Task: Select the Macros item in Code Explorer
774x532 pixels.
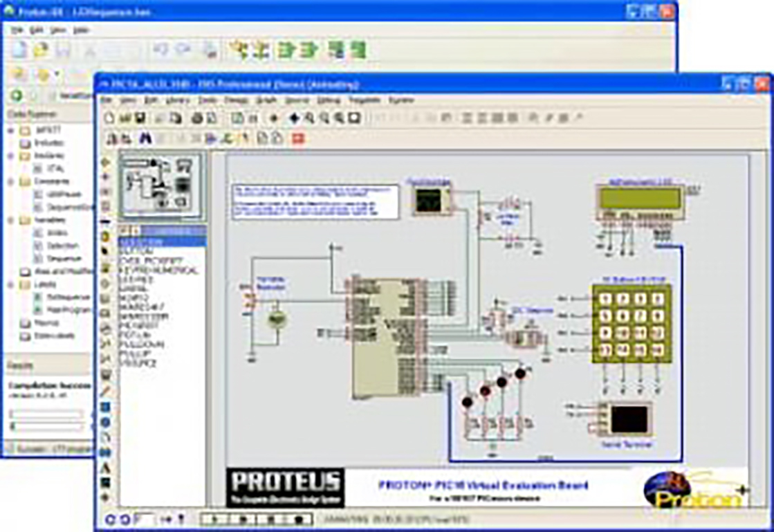Action: pos(46,323)
